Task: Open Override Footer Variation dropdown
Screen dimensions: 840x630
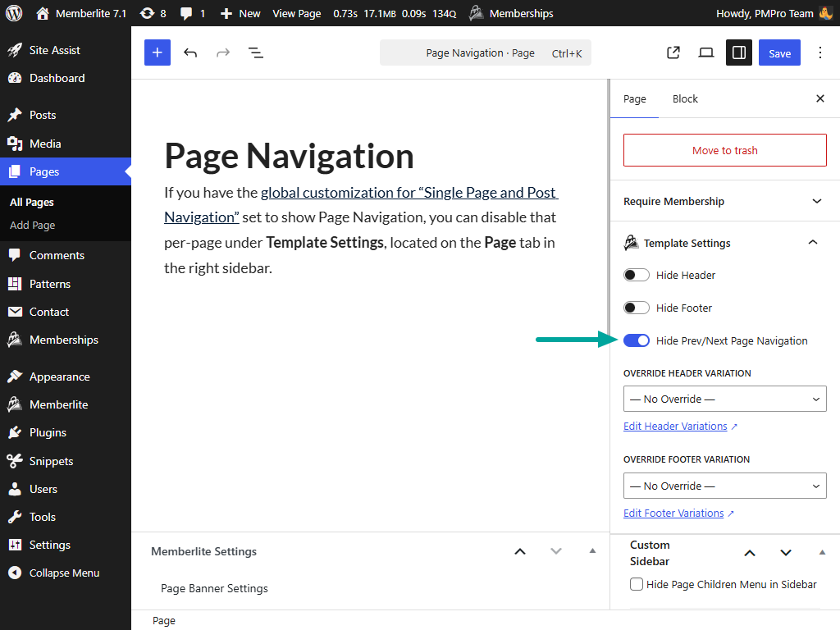Action: click(x=725, y=486)
